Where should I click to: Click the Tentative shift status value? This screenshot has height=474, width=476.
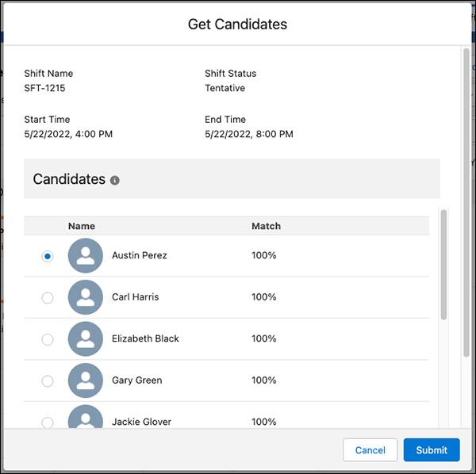pos(225,88)
